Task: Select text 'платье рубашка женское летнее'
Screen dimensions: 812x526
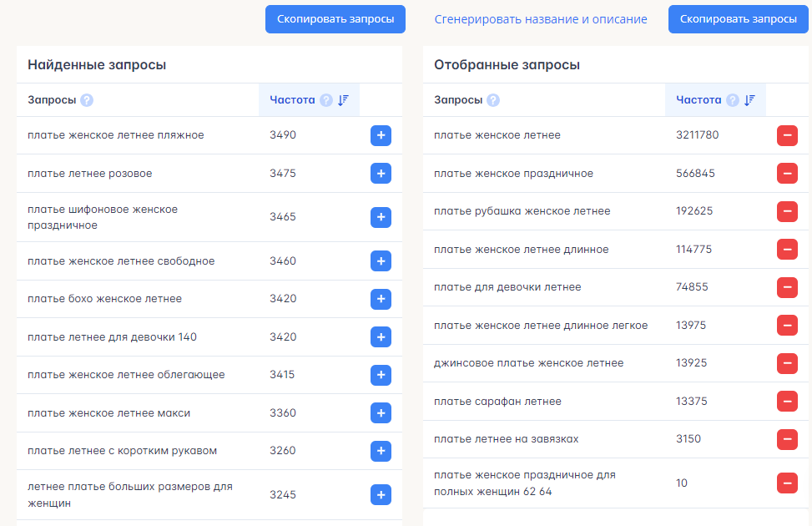Action: click(522, 211)
